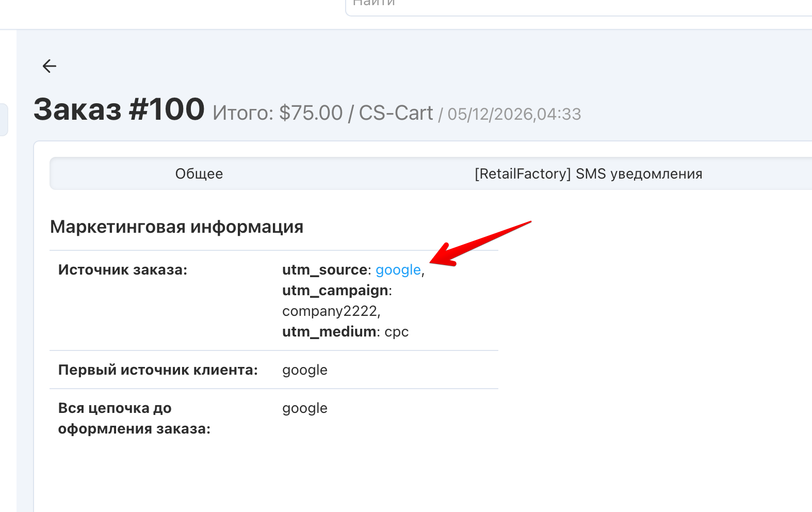Click the utm_source bold label
This screenshot has width=812, height=512.
coord(324,270)
